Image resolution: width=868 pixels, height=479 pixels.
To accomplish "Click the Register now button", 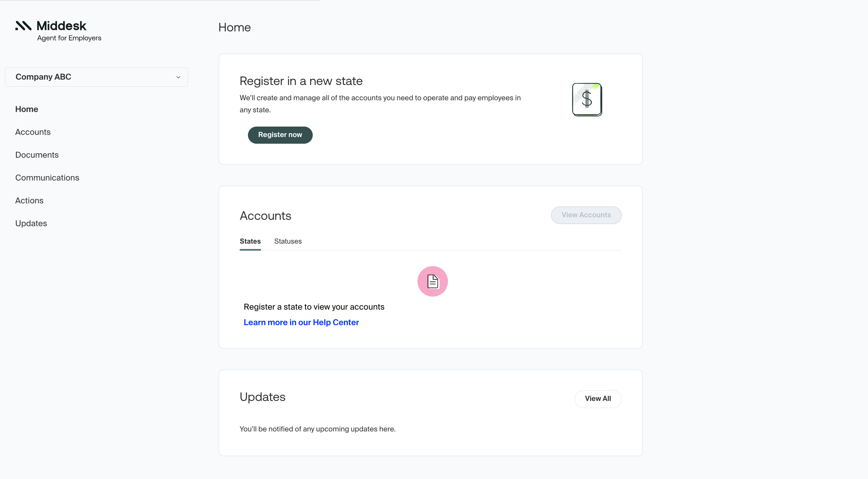I will [280, 135].
